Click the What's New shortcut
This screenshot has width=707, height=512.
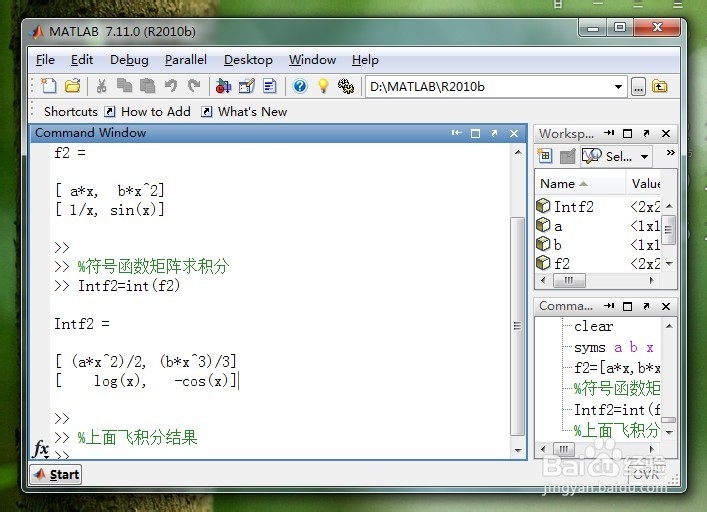tap(244, 111)
